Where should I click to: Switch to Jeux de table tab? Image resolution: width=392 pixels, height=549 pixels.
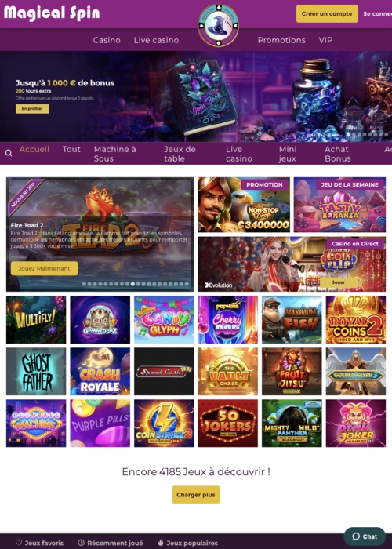tap(180, 154)
